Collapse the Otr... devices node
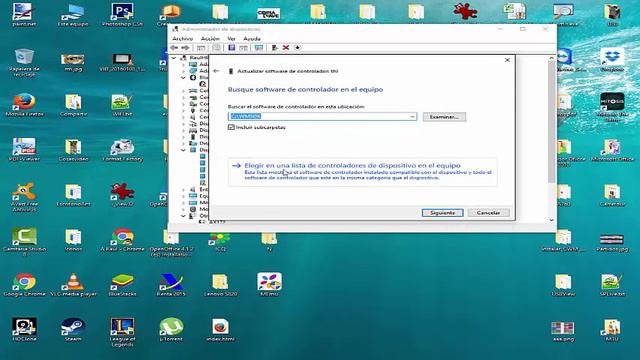 [183, 216]
